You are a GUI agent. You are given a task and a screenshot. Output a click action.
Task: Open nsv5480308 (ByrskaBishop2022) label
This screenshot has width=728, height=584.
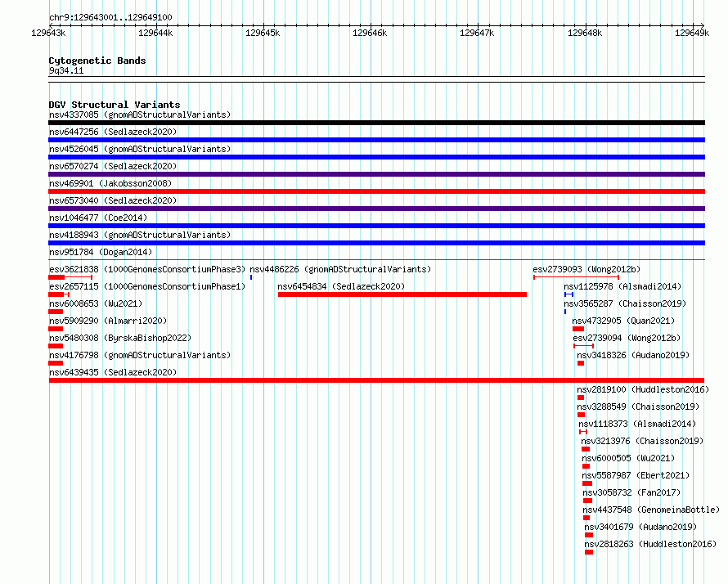pos(120,338)
